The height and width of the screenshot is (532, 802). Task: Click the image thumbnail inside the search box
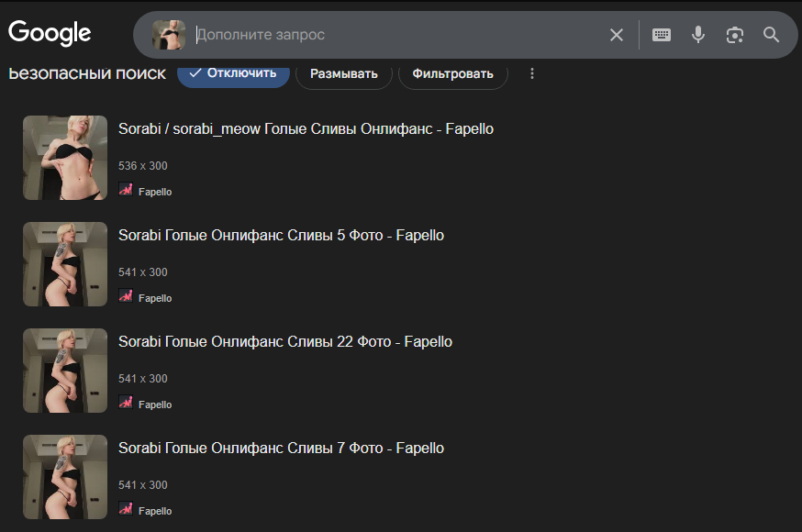169,35
